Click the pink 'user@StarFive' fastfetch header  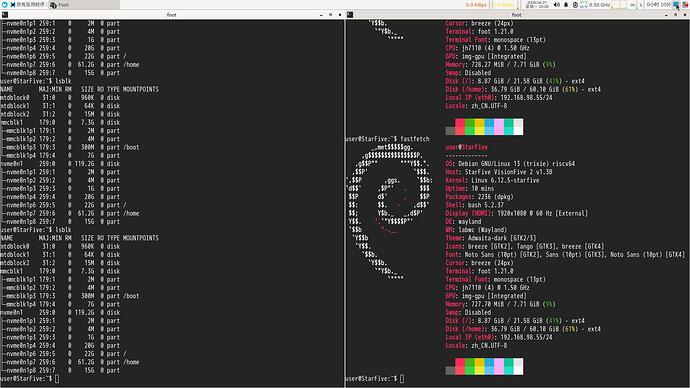coord(466,147)
